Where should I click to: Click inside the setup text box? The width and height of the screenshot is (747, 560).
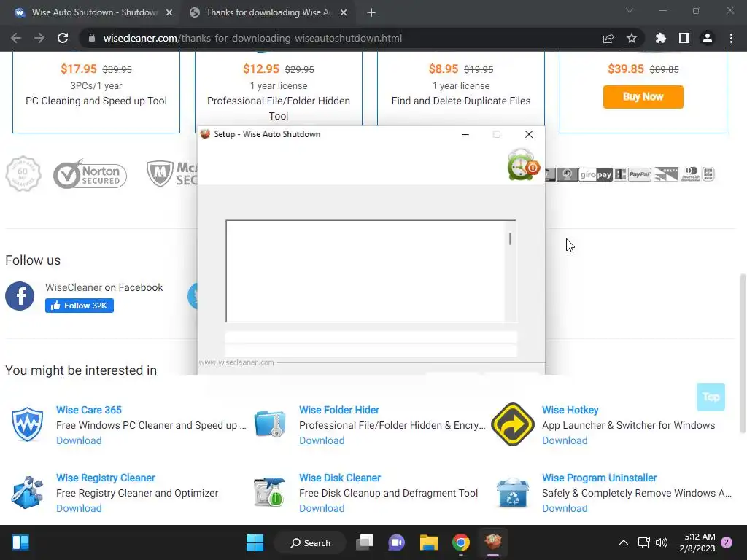click(365, 271)
